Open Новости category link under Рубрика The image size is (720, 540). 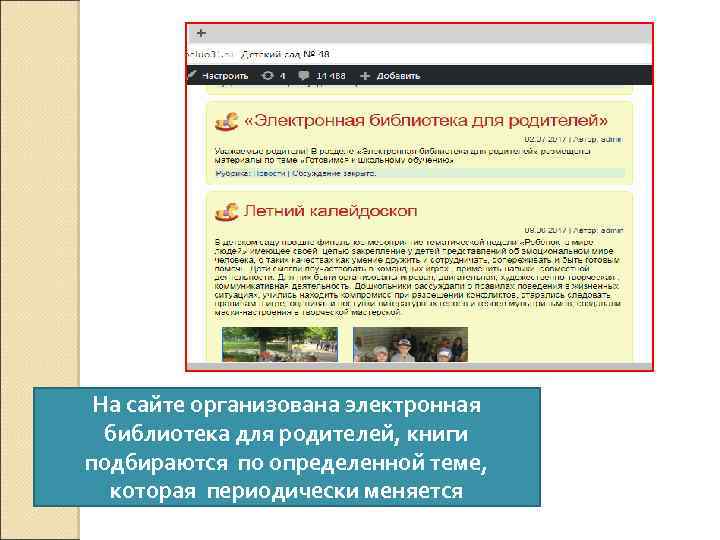click(x=270, y=174)
